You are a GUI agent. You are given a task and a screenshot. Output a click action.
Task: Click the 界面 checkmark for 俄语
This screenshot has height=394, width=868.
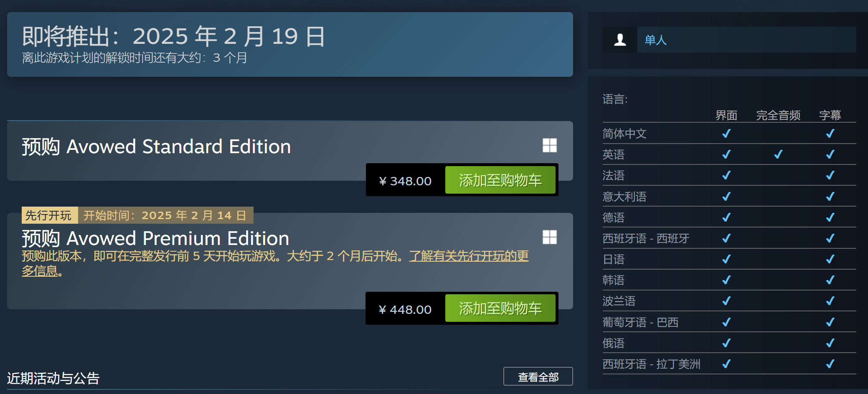coord(726,343)
